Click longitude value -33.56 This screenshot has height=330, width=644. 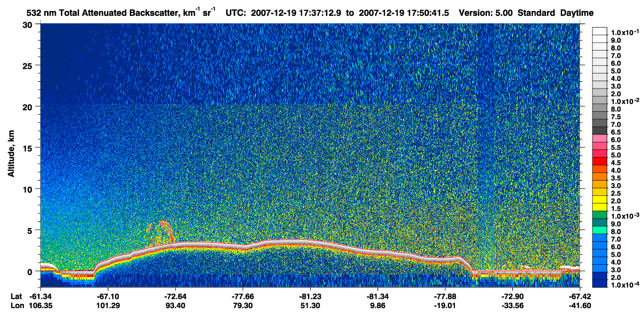[512, 305]
